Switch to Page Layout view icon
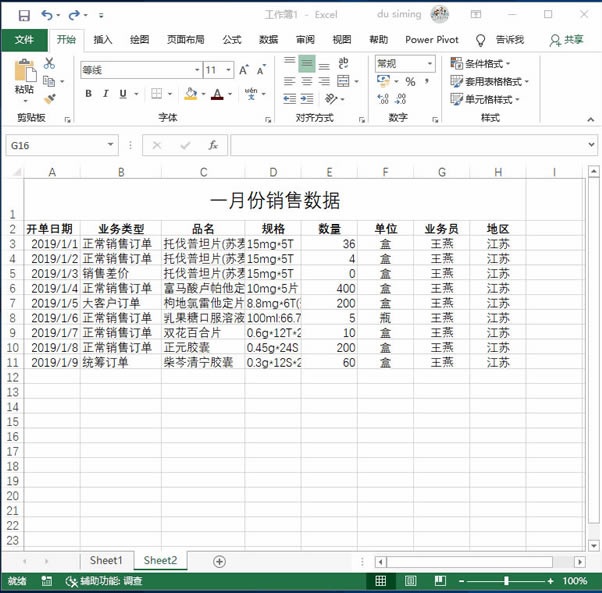The image size is (602, 593). tap(410, 581)
